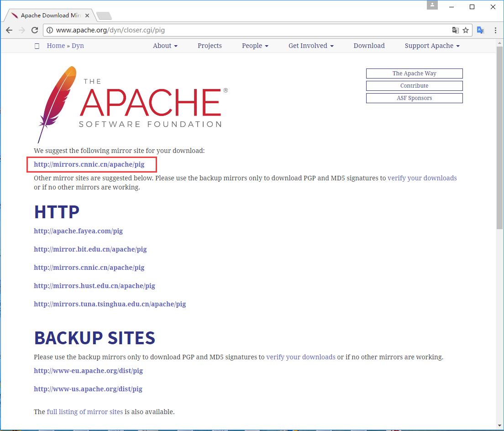
Task: Select the Projects menu item
Action: pyautogui.click(x=210, y=46)
